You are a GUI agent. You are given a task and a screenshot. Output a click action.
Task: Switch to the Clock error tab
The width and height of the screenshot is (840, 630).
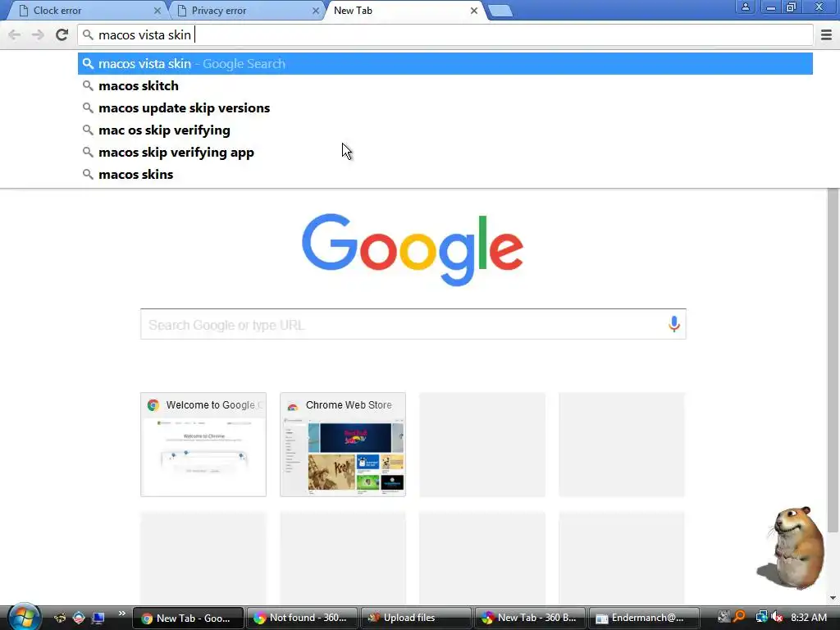[85, 11]
